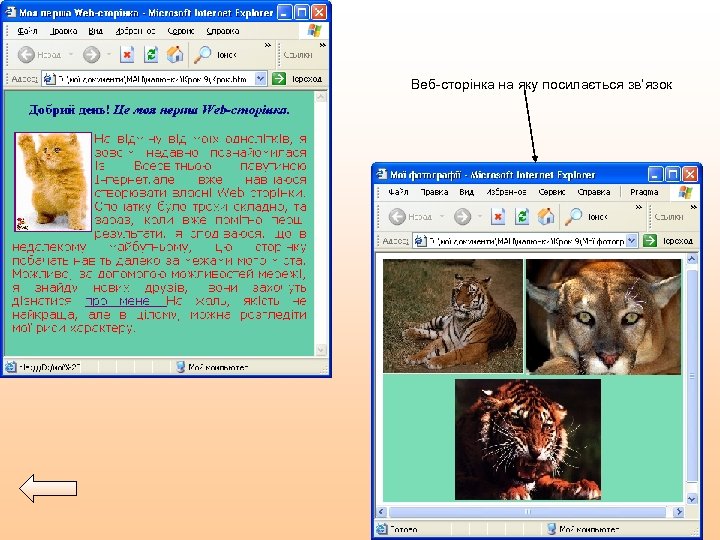Open Справка menu in first web page window
Viewport: 720px width, 540px height.
pyautogui.click(x=223, y=31)
